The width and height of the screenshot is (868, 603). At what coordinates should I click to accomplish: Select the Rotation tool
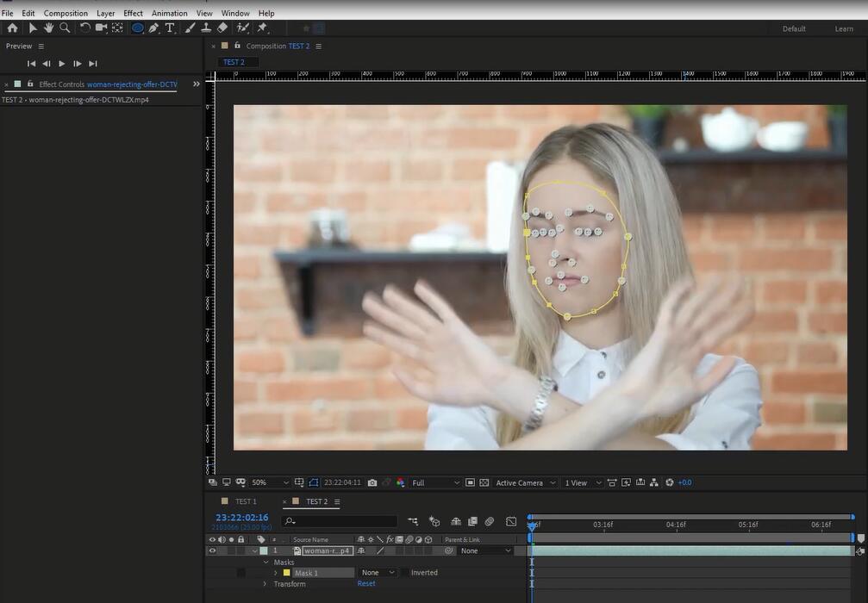point(84,28)
